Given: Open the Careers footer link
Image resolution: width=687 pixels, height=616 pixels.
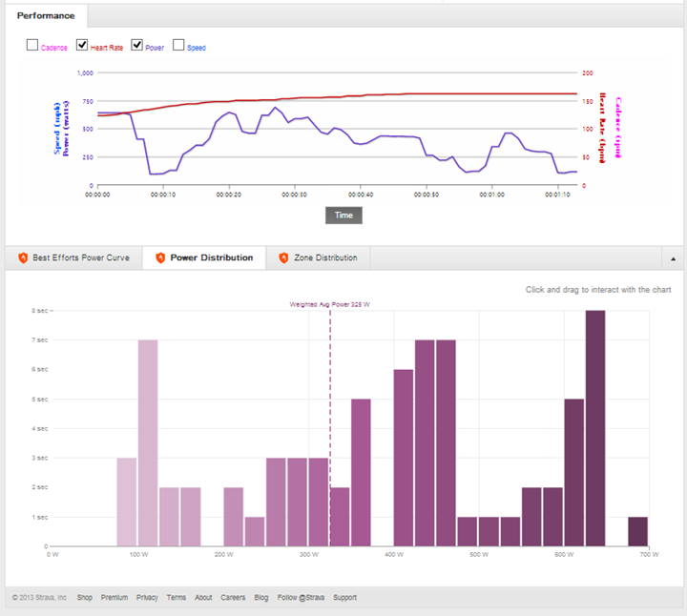Looking at the screenshot, I should point(233,598).
